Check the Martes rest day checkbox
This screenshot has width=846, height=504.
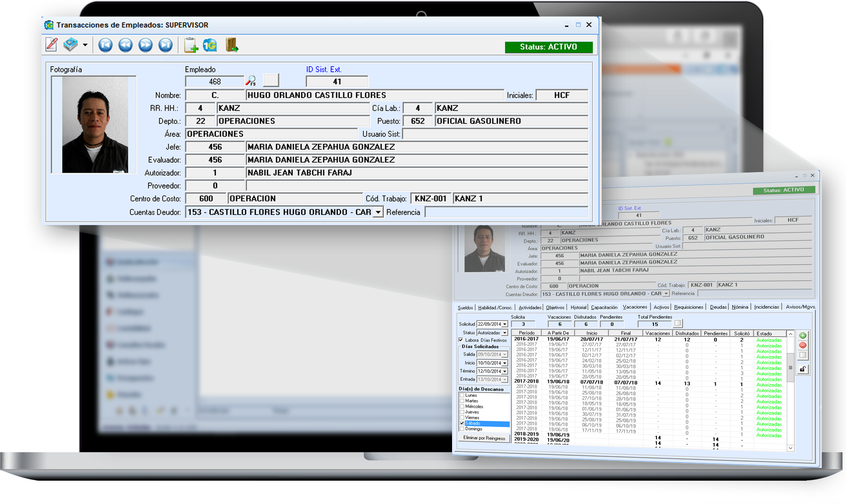pyautogui.click(x=462, y=401)
